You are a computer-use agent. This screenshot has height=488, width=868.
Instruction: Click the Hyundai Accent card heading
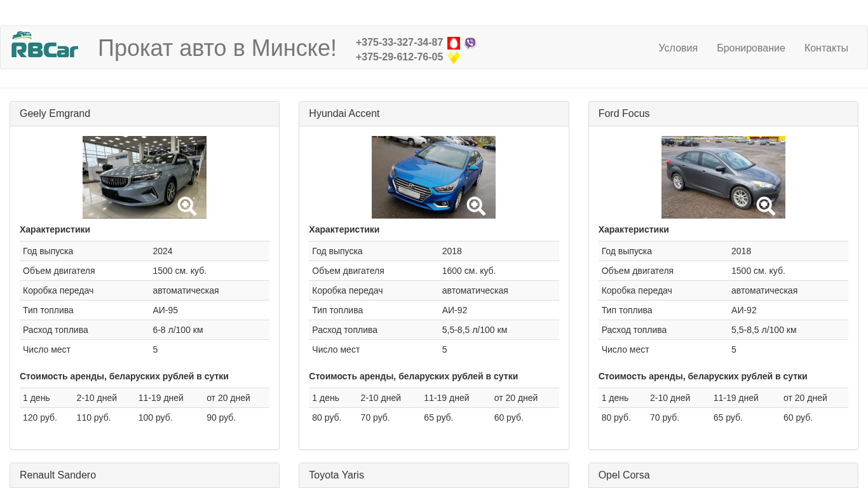344,114
